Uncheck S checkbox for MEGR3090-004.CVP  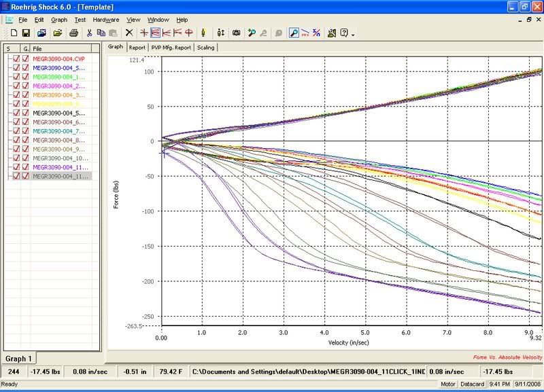click(x=16, y=60)
